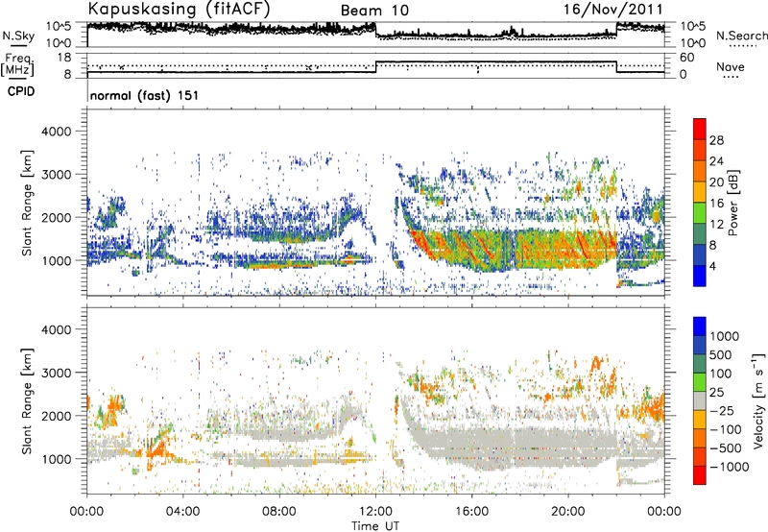
Task: Select the "Beam 10" header label
Action: 374,11
